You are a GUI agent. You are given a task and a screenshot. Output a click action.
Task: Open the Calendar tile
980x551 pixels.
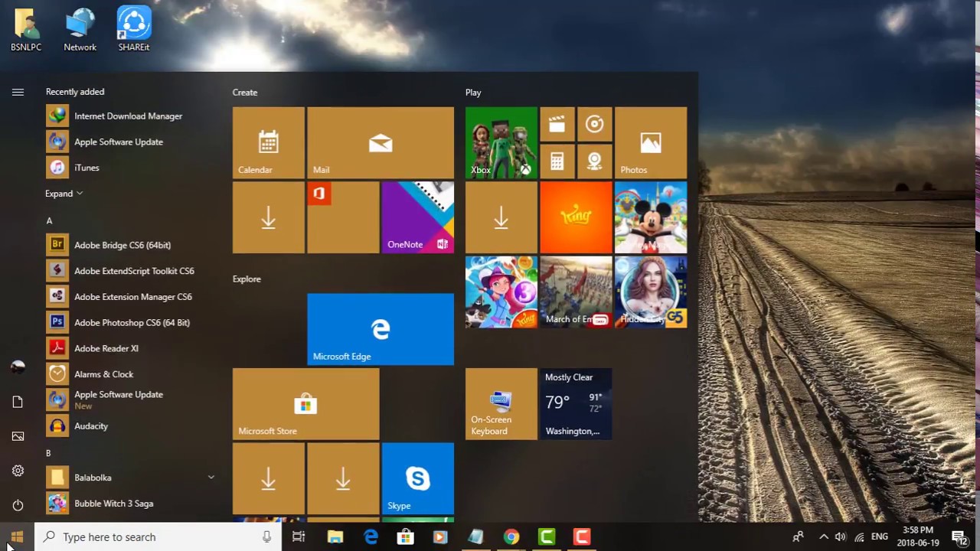[x=268, y=143]
